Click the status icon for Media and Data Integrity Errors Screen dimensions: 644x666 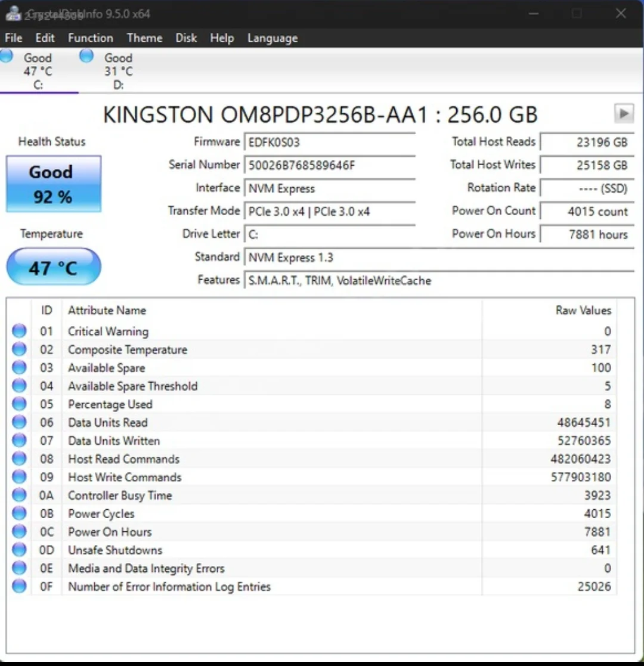[x=19, y=568]
